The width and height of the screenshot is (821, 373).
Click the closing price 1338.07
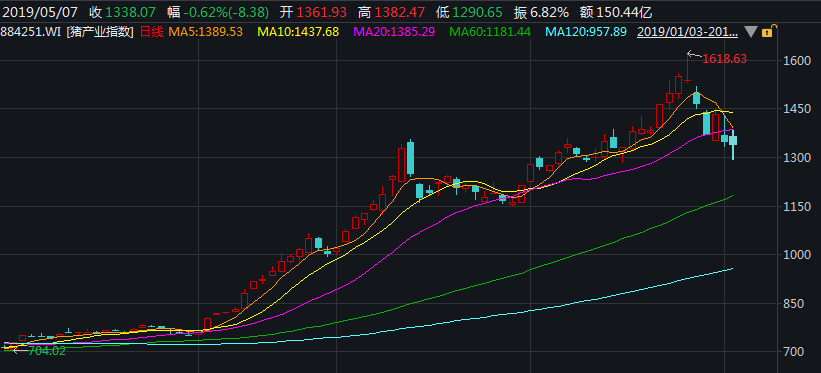coord(129,12)
